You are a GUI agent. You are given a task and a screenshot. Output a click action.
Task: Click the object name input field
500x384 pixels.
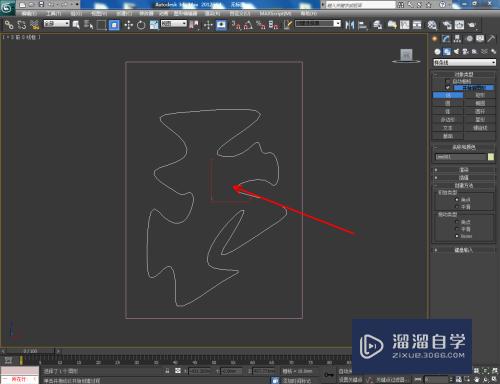461,157
